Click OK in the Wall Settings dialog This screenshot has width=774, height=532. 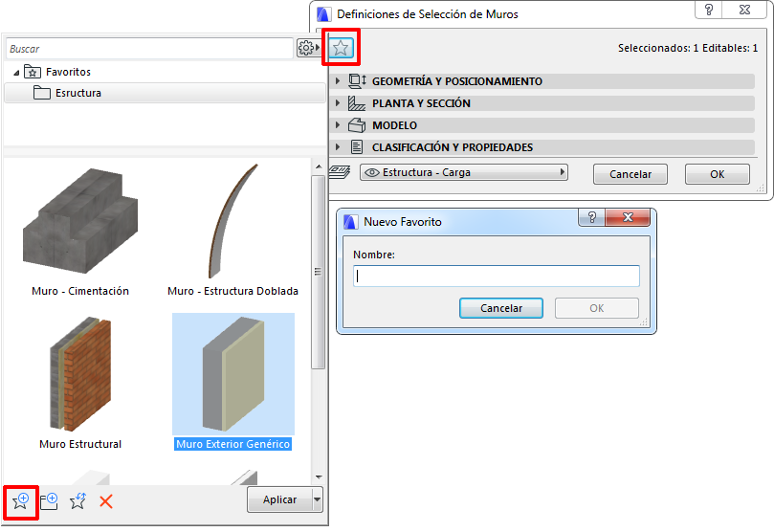pyautogui.click(x=718, y=174)
